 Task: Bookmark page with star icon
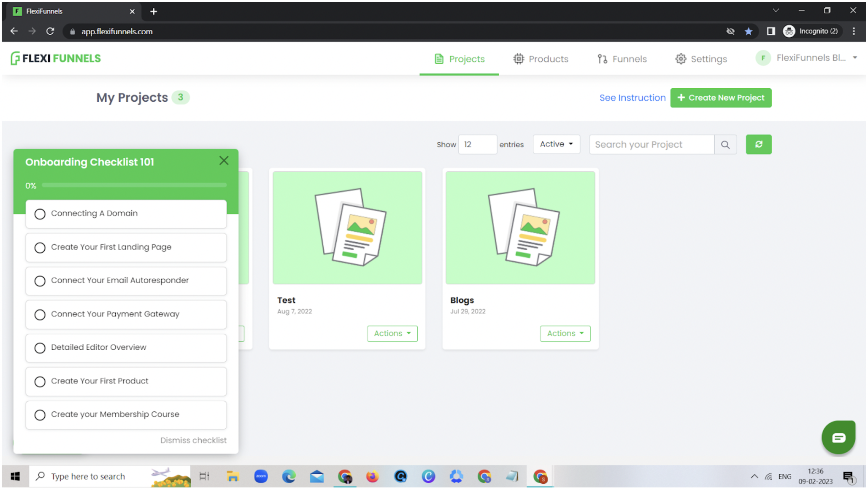pos(748,31)
